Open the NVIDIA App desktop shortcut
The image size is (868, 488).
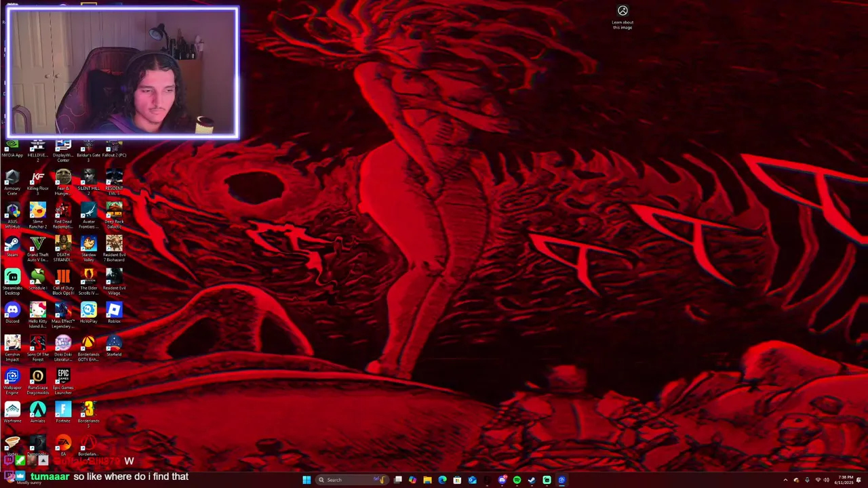click(x=12, y=150)
